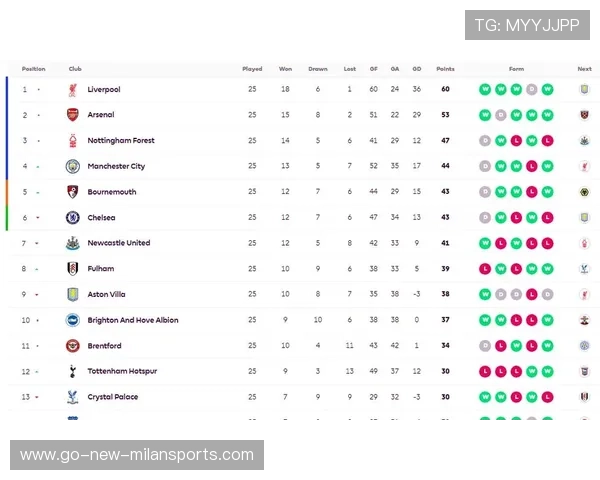Click the Brighton And Hove Albion crest
This screenshot has width=600, height=480.
coord(72,320)
